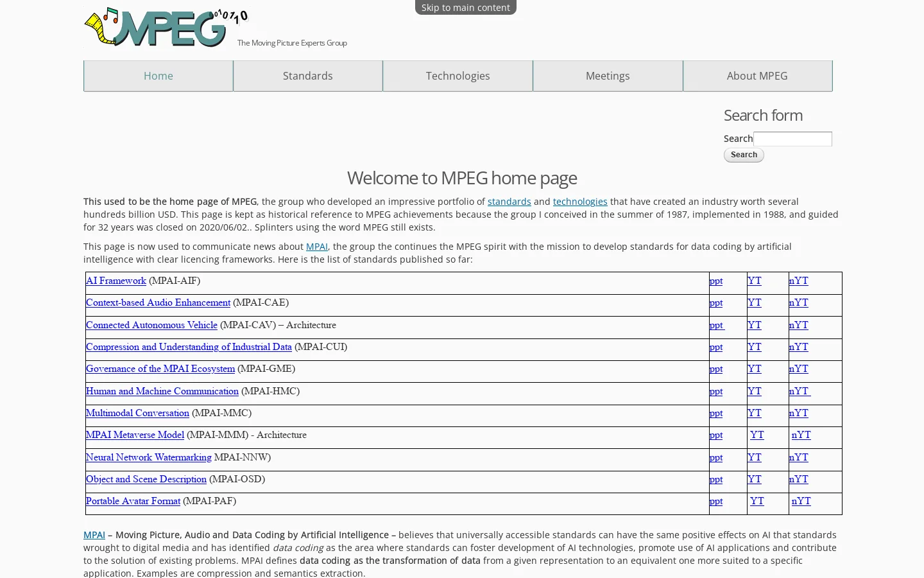This screenshot has height=578, width=924.
Task: Click the MPEG logo image
Action: coord(166,28)
